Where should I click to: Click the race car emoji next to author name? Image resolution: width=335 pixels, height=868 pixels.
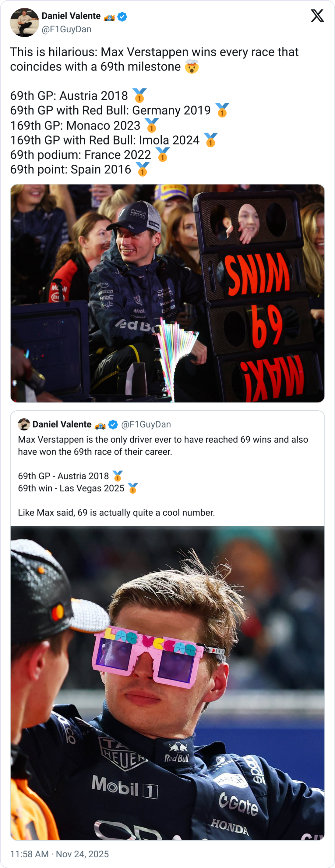pyautogui.click(x=109, y=16)
